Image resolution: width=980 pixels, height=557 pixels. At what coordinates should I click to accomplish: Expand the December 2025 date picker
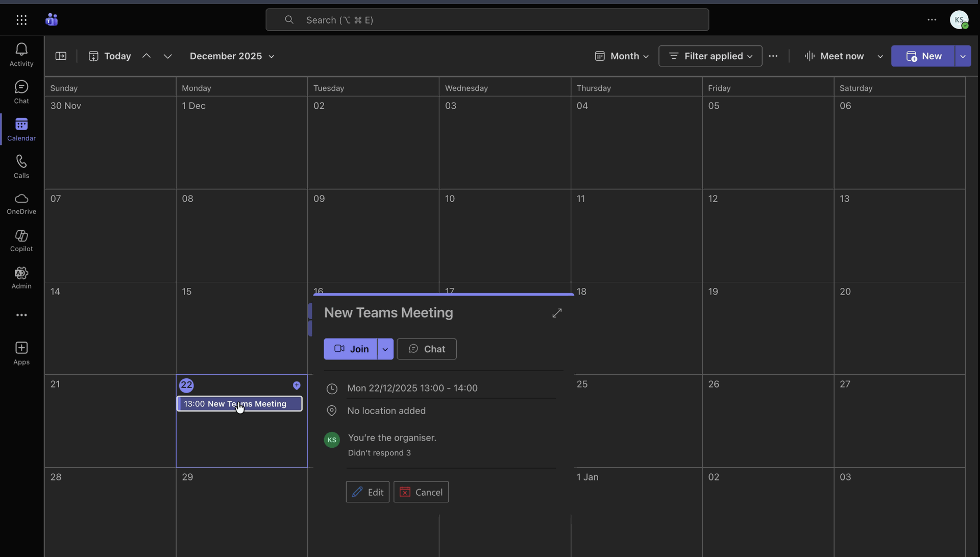pyautogui.click(x=232, y=56)
